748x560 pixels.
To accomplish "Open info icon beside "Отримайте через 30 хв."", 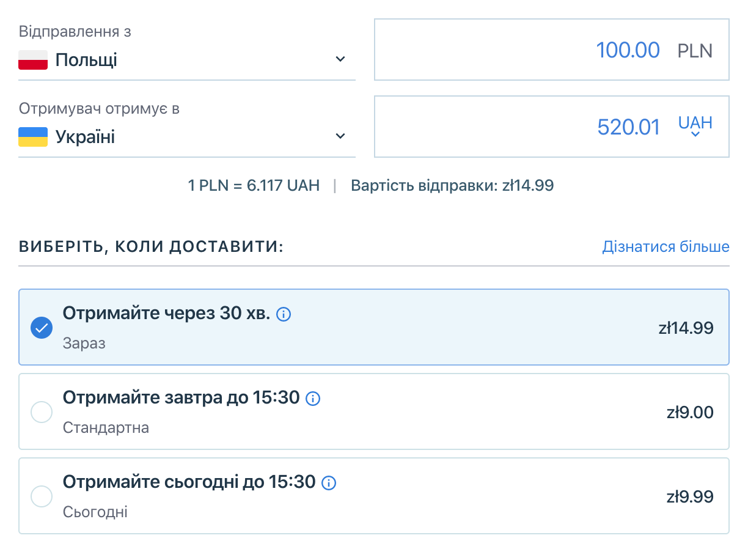I will coord(284,315).
